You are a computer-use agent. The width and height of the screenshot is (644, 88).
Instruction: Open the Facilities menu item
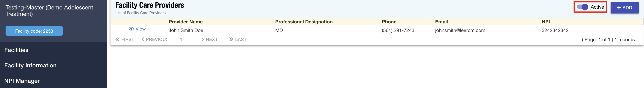pyautogui.click(x=16, y=50)
